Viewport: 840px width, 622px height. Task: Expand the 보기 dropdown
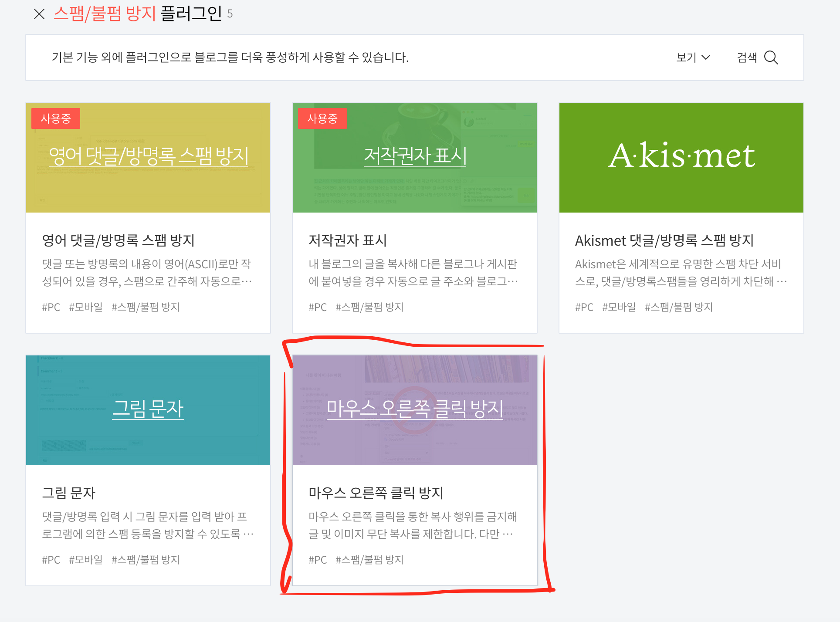tap(693, 57)
